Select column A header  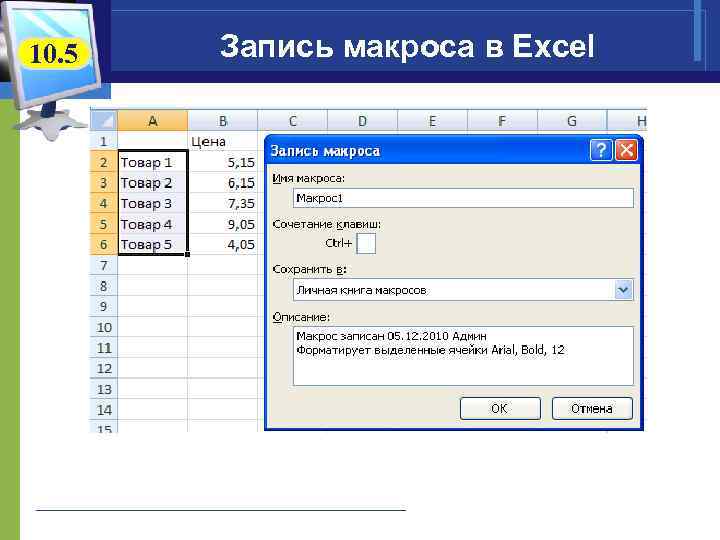click(153, 121)
